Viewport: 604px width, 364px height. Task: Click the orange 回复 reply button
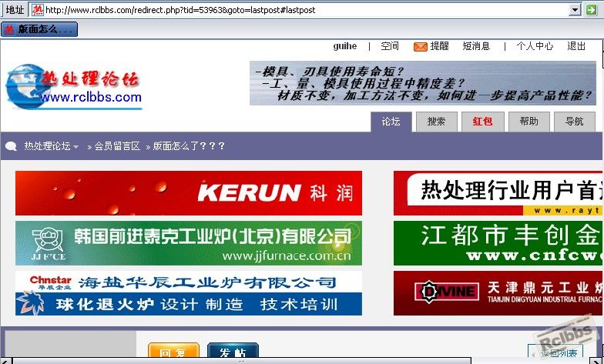pyautogui.click(x=174, y=350)
